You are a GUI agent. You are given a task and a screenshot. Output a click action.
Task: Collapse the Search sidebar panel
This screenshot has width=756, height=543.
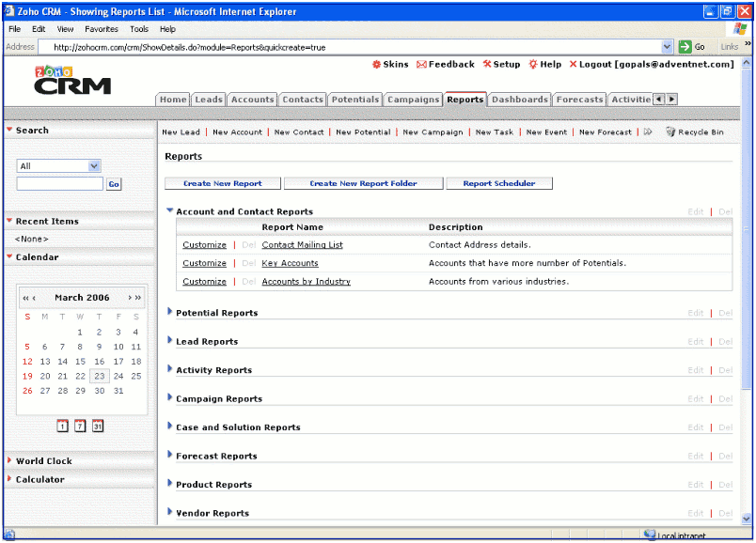[9, 129]
